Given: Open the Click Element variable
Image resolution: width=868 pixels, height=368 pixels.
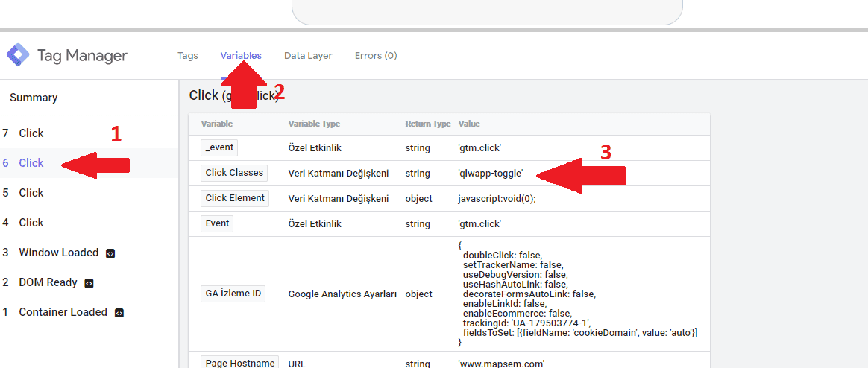Looking at the screenshot, I should click(x=235, y=198).
